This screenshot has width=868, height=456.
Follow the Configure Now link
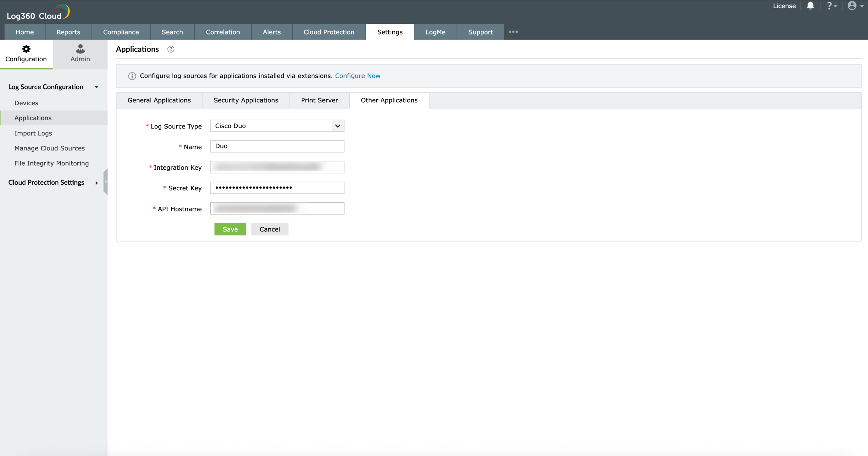[358, 76]
